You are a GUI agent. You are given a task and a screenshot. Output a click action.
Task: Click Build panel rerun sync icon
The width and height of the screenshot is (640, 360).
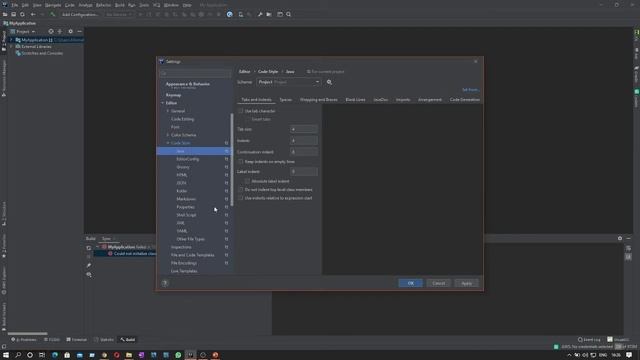point(89,248)
